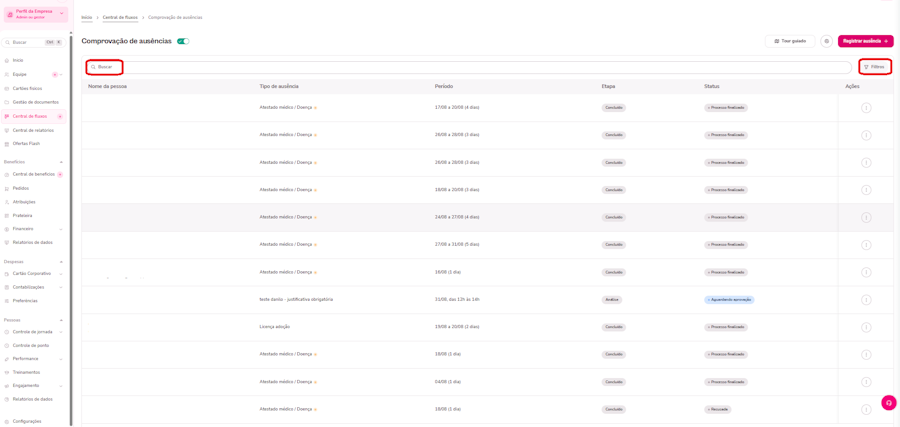
Task: Open the Filtros button
Action: 875,67
